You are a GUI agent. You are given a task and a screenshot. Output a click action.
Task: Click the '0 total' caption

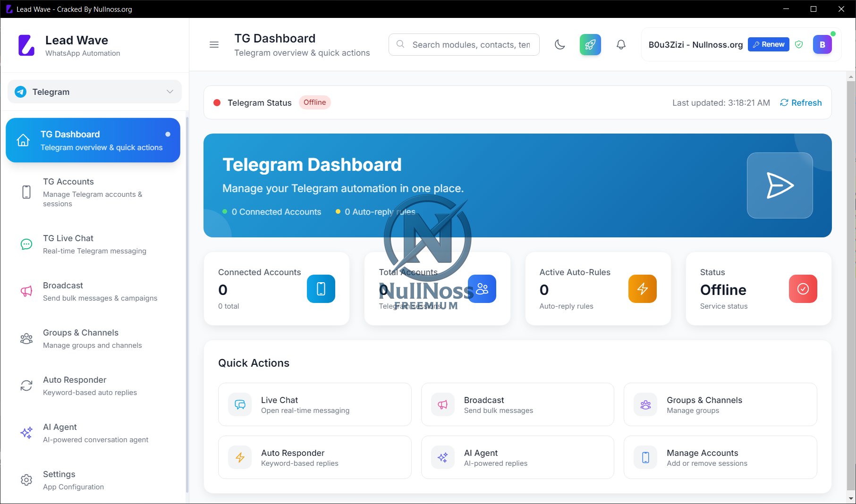point(229,306)
